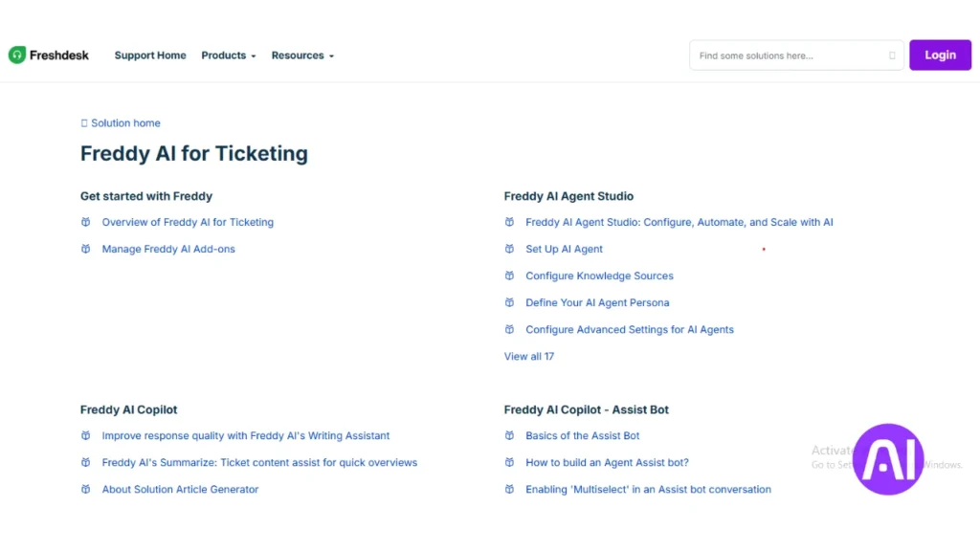Click the icon next to 'Set Up AI Agent'
Viewport: 980px width, 551px height.
510,249
